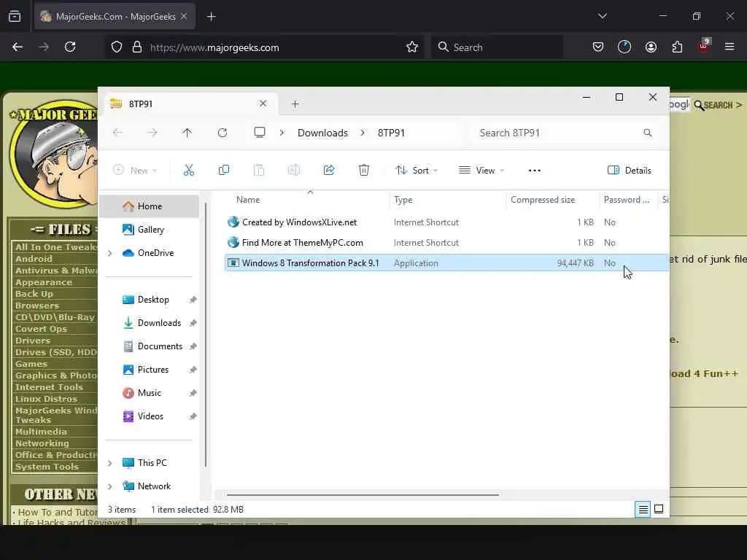Sort by the Password column header
The height and width of the screenshot is (560, 747).
pos(628,200)
